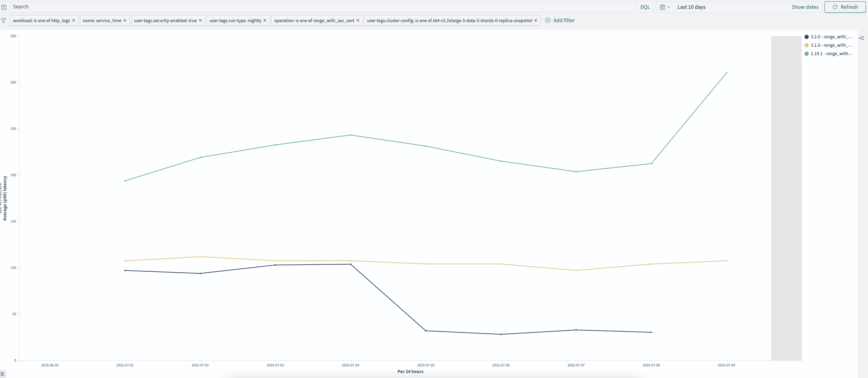Toggle the 3.1.0 legend entry
The image size is (868, 378).
coord(829,45)
